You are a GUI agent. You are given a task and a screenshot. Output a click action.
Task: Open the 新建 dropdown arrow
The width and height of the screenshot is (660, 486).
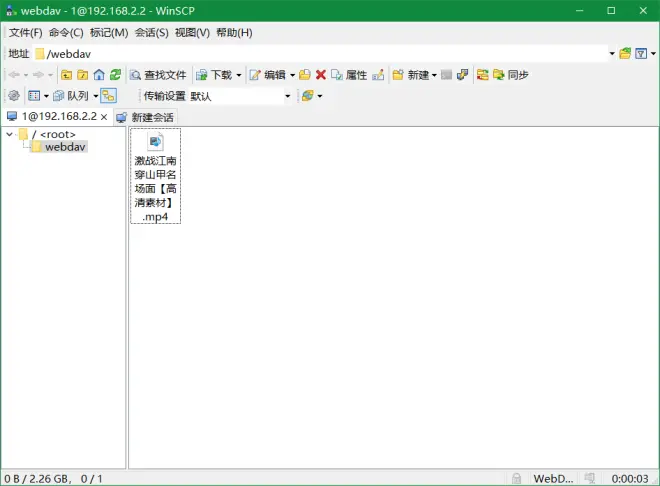(x=434, y=75)
